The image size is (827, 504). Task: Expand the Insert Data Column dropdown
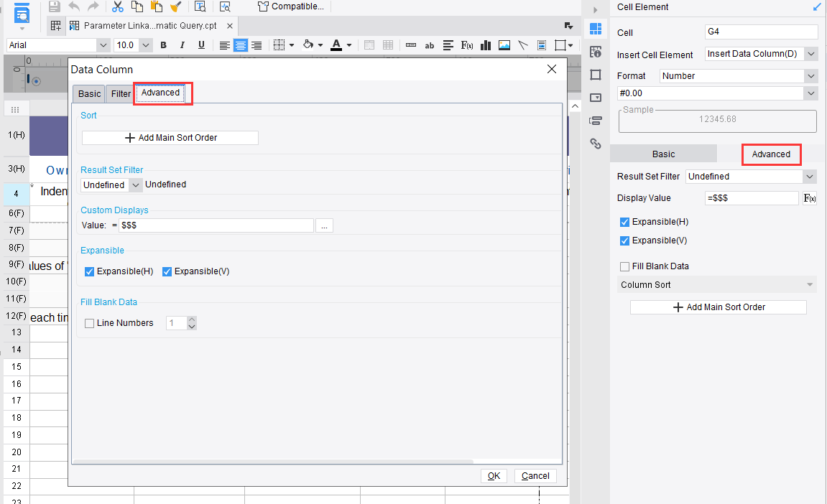coord(810,53)
